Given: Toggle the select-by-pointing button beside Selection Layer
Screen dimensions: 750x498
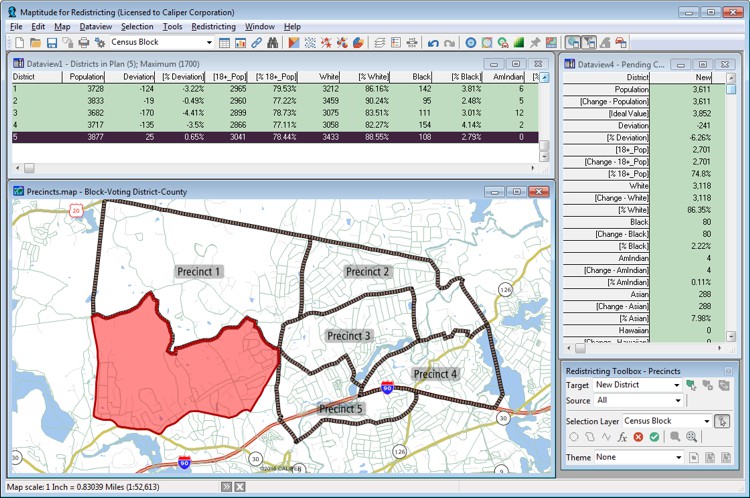Looking at the screenshot, I should tap(722, 421).
